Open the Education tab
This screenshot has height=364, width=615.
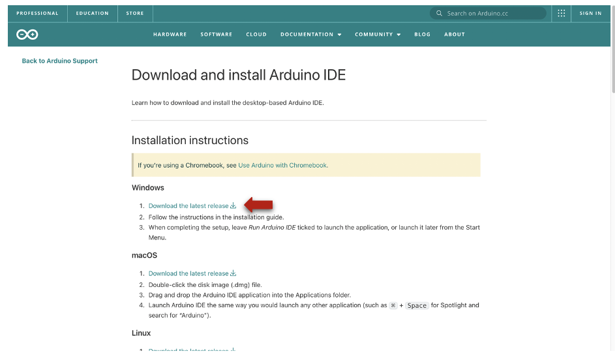click(92, 13)
